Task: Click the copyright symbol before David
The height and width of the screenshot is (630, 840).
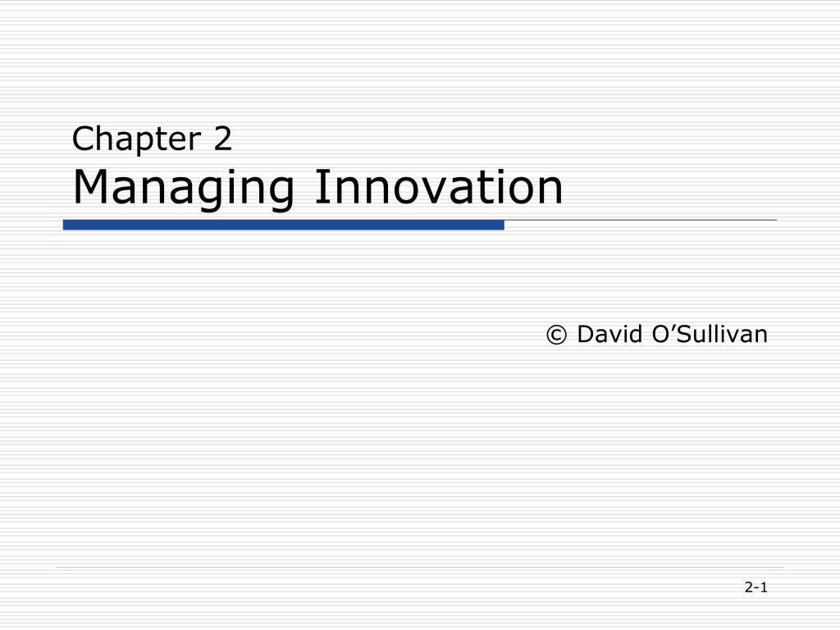Action: (556, 336)
